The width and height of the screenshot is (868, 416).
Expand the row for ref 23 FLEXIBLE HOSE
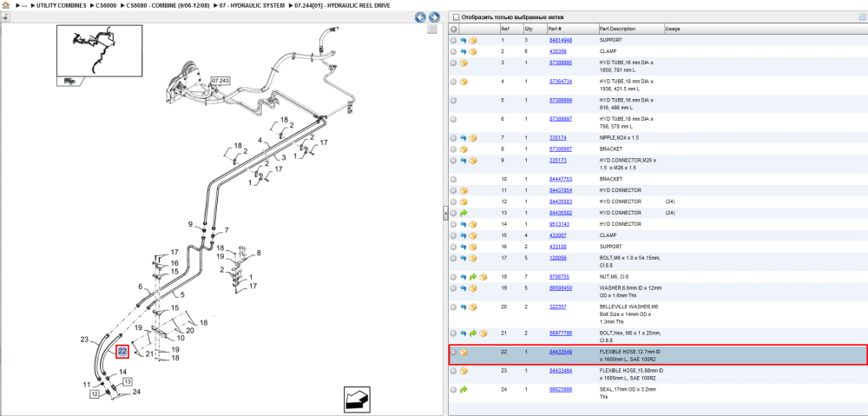click(x=453, y=371)
